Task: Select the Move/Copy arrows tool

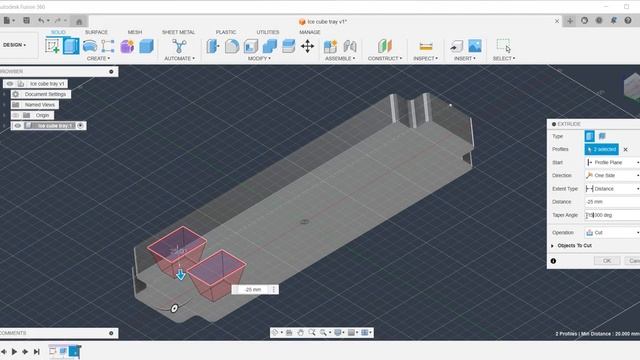Action: click(307, 46)
